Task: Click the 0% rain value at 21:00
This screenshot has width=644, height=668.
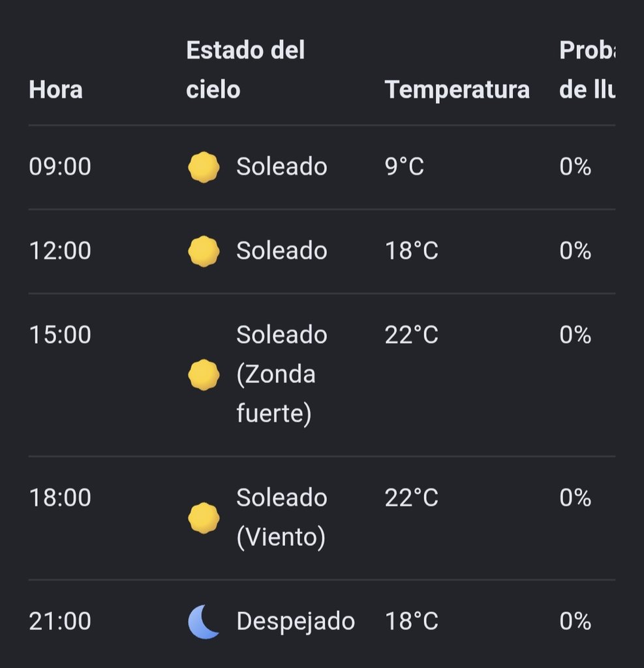Action: (x=575, y=621)
